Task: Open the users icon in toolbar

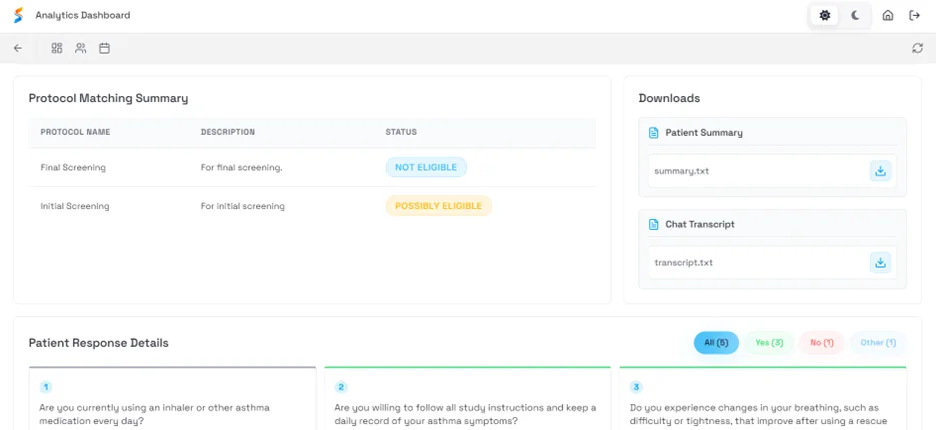Action: pyautogui.click(x=81, y=48)
